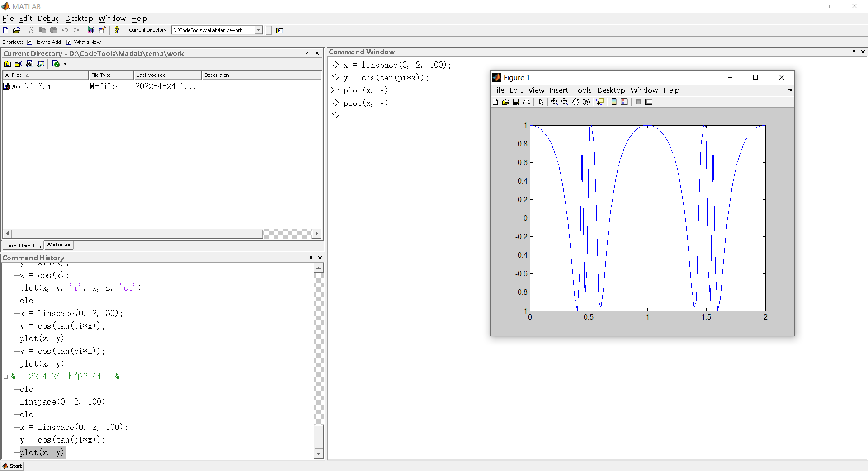Create new folder in Current Directory panel
The height and width of the screenshot is (471, 868).
19,64
